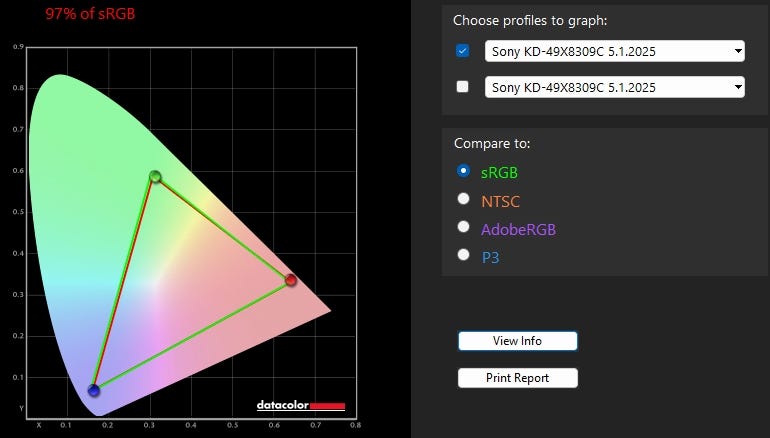Screen dimensions: 770x438
Task: Click the green primary point on gamut chart
Action: (x=155, y=176)
